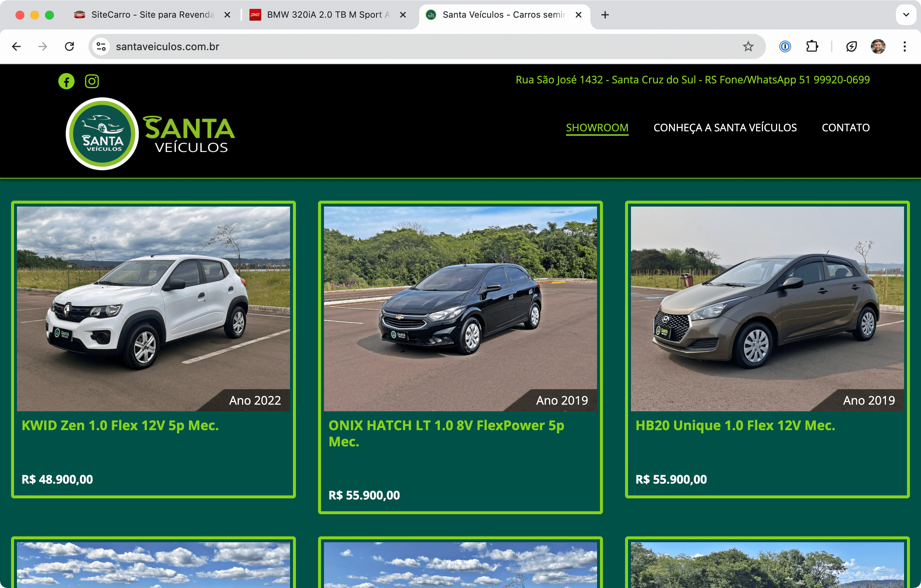The image size is (921, 588).
Task: Close the BMW 320iA tab
Action: [403, 15]
